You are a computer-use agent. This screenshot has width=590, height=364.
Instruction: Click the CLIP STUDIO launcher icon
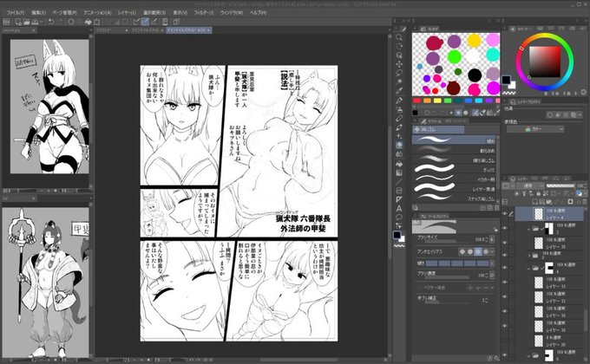pos(6,22)
